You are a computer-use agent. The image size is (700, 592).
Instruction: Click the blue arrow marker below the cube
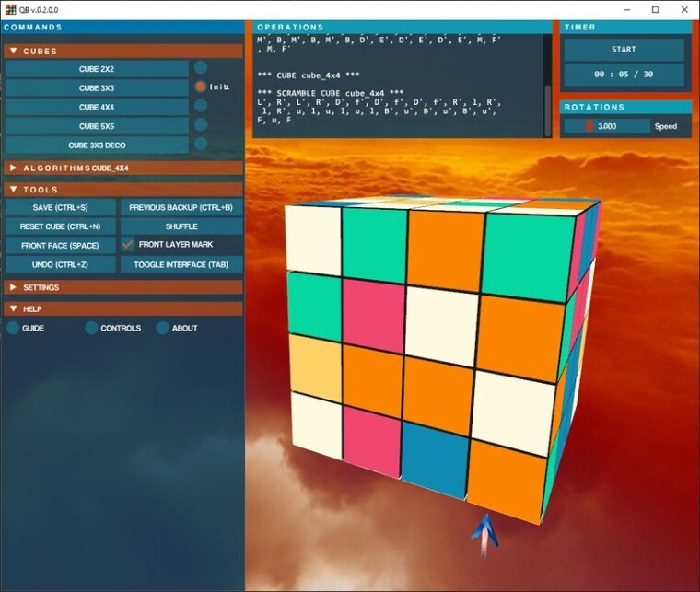(484, 534)
